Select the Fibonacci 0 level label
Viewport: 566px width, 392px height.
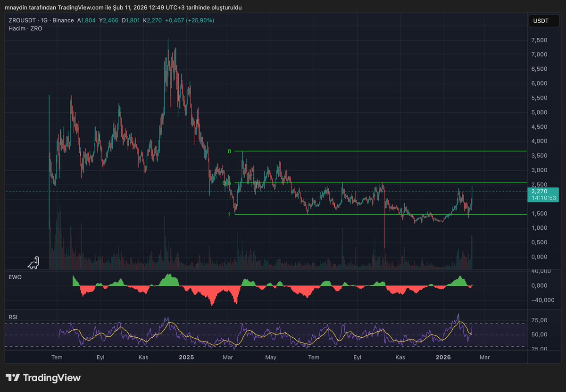point(229,151)
